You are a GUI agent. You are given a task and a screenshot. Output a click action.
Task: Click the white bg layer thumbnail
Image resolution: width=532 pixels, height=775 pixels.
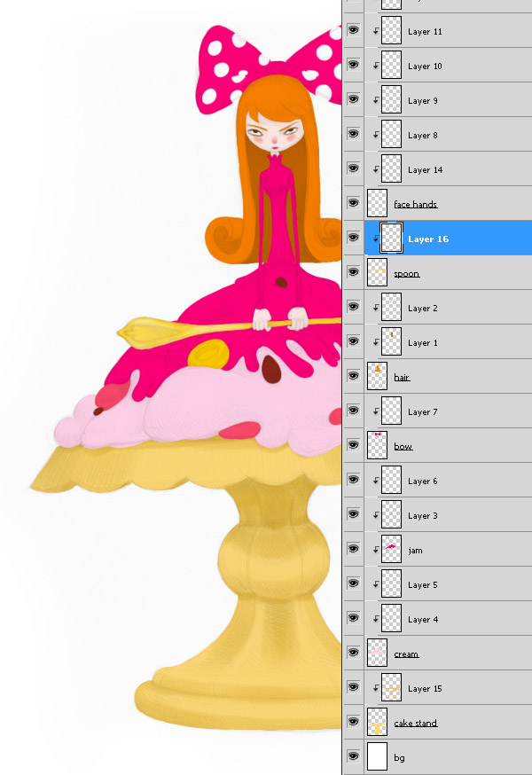pos(377,756)
